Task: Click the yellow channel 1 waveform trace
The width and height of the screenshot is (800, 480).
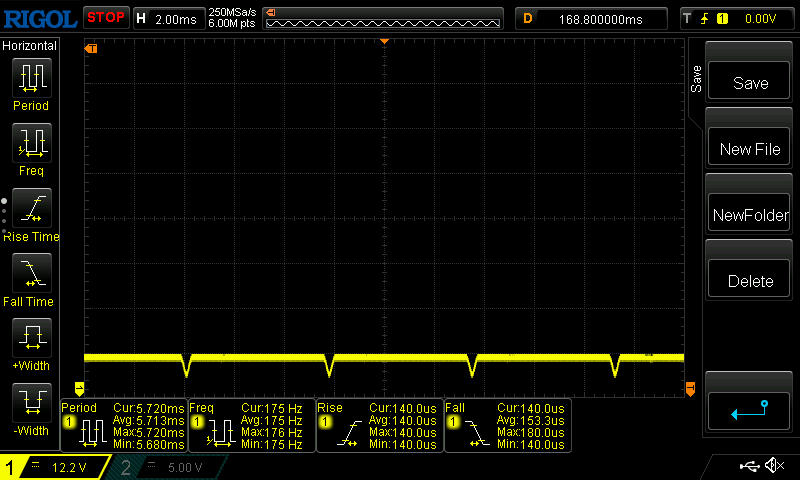Action: click(x=384, y=358)
